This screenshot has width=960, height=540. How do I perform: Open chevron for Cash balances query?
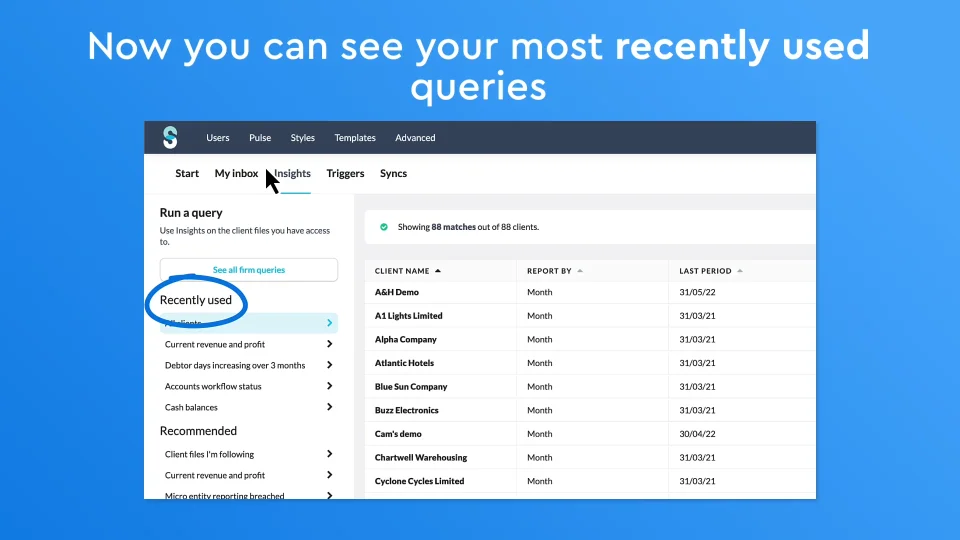pos(329,407)
